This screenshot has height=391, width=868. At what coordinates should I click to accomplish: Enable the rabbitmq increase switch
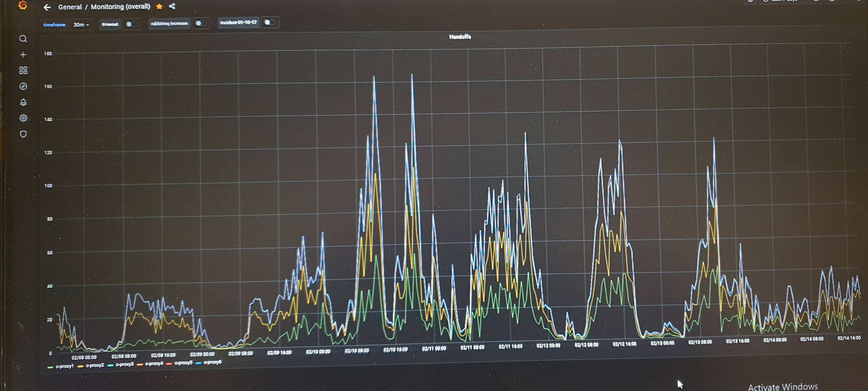200,23
